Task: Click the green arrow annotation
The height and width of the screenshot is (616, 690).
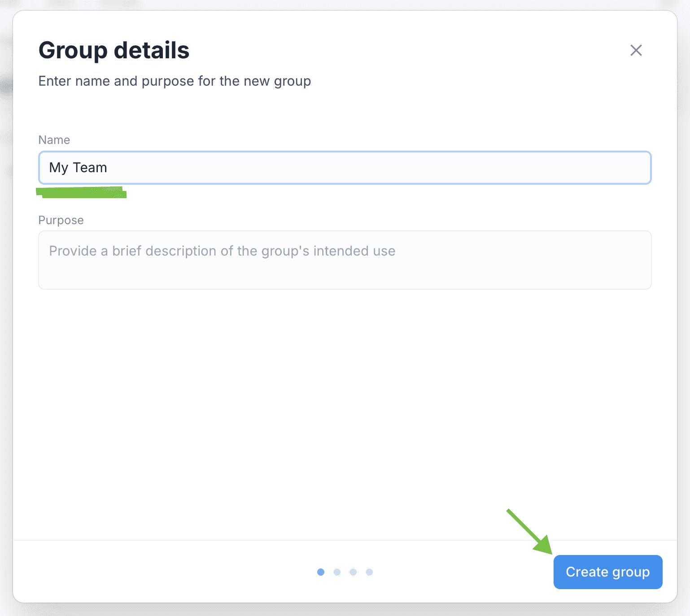Action: [530, 532]
